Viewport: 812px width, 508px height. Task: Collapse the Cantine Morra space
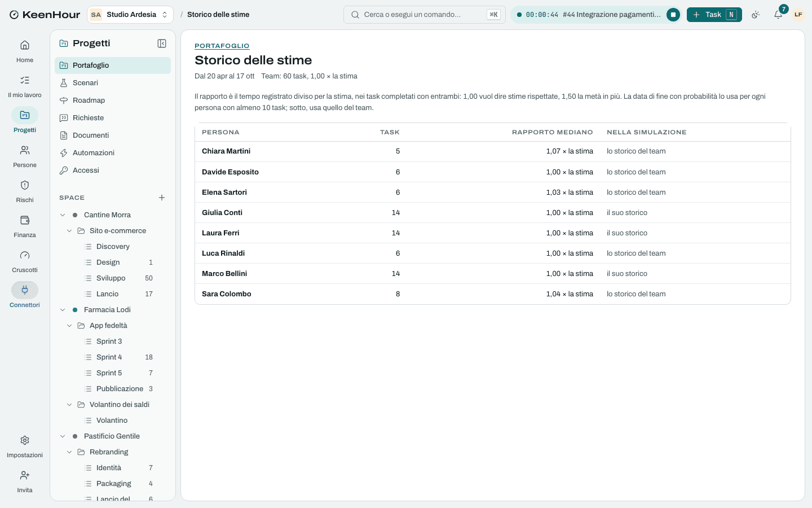click(63, 215)
